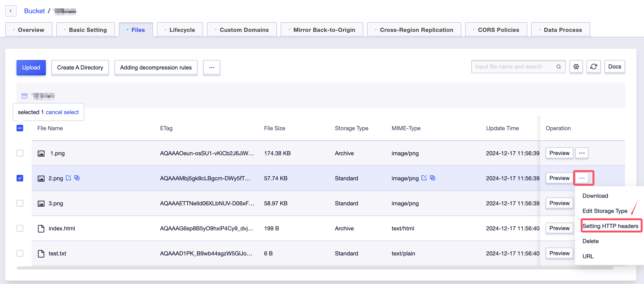644x284 pixels.
Task: Select URL from the dropdown menu
Action: tap(588, 256)
